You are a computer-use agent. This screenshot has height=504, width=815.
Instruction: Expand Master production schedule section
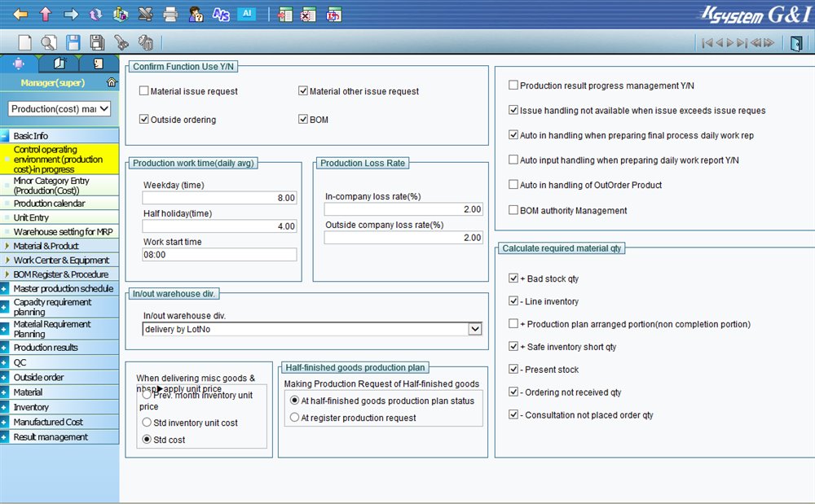coord(5,288)
